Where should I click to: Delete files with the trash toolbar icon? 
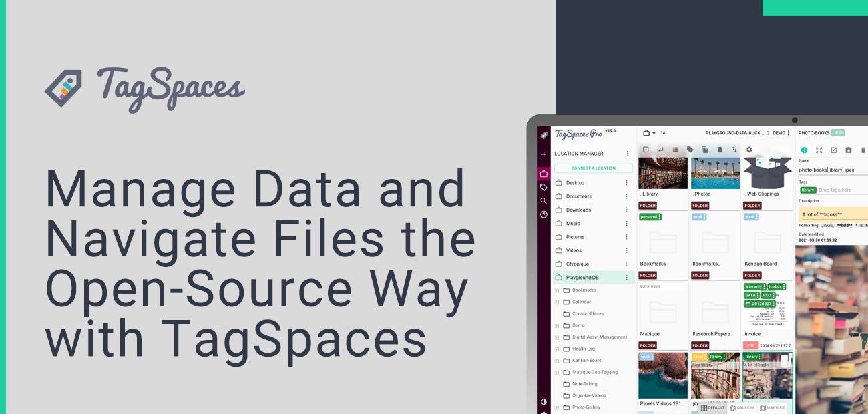tap(720, 150)
